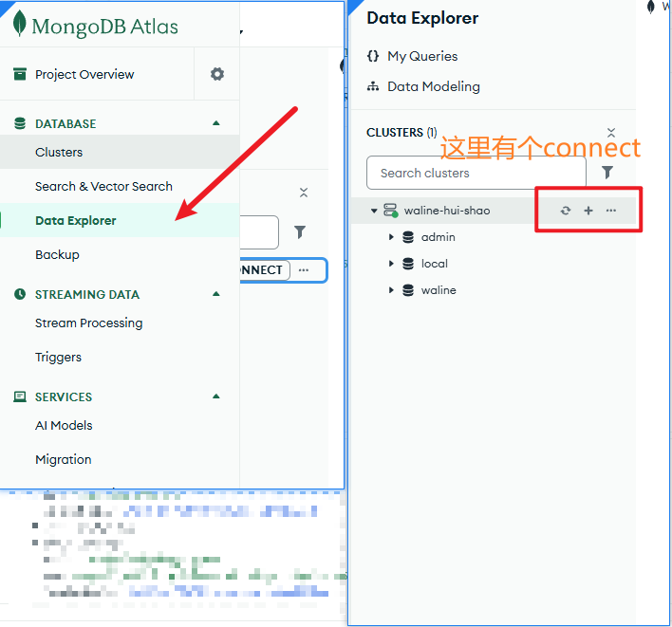Click the waline-hui-shao server icon

click(390, 211)
